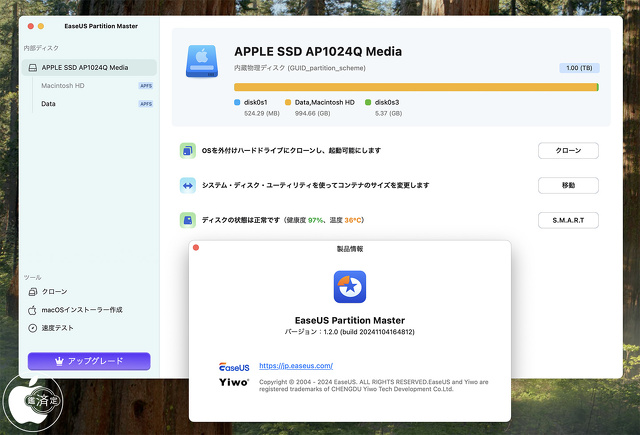This screenshot has width=640, height=435.
Task: Click the EaseUS Partition Master app logo
Action: click(x=350, y=287)
